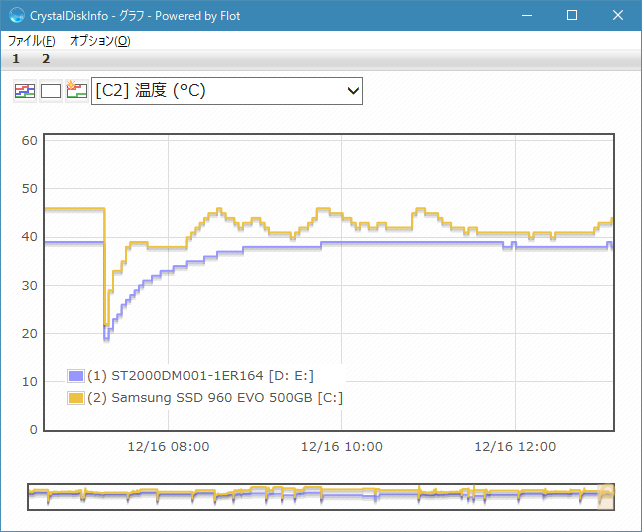Open the ファイル(F) menu
This screenshot has height=532, width=642.
tap(32, 41)
